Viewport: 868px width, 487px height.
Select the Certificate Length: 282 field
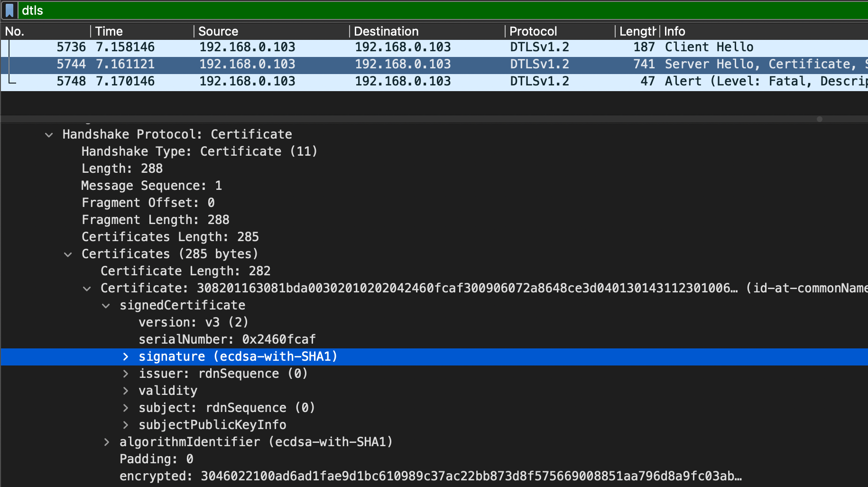click(x=185, y=271)
